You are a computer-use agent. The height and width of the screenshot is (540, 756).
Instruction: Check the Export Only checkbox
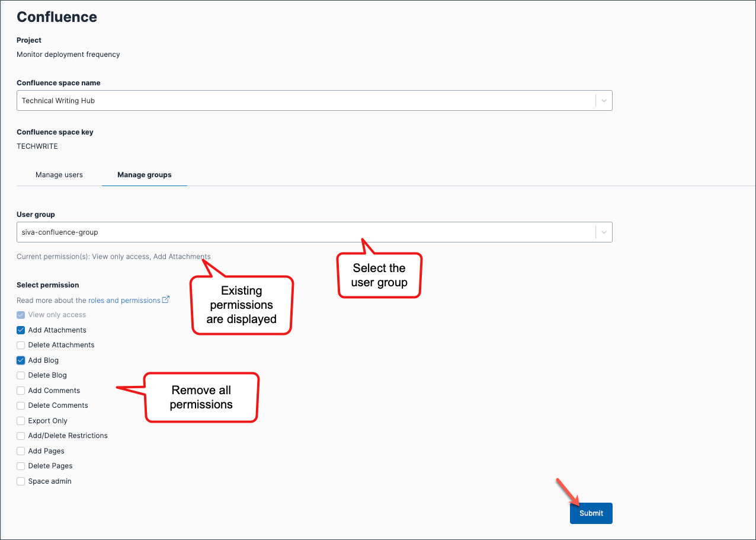(x=21, y=421)
